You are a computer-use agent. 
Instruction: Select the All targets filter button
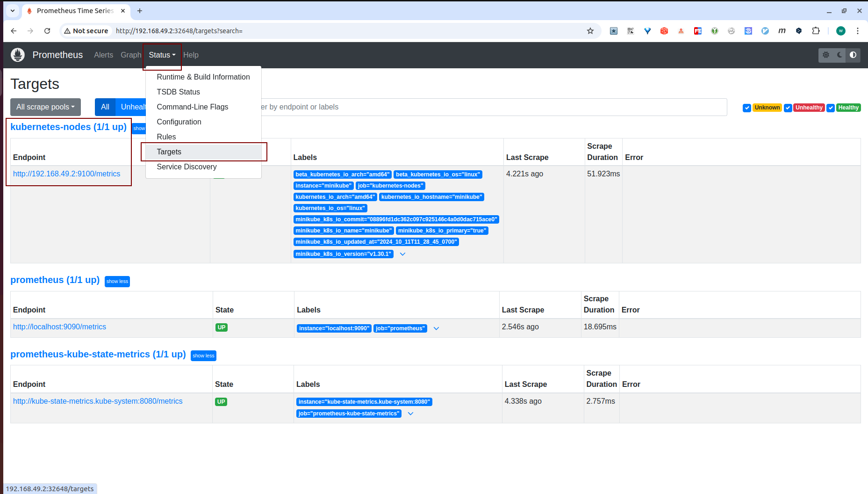tap(105, 107)
